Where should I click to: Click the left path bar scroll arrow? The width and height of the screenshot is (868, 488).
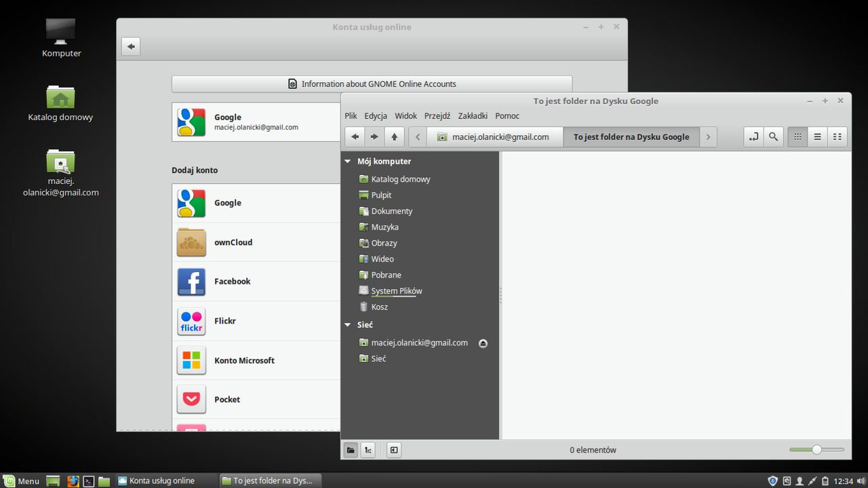pos(418,136)
